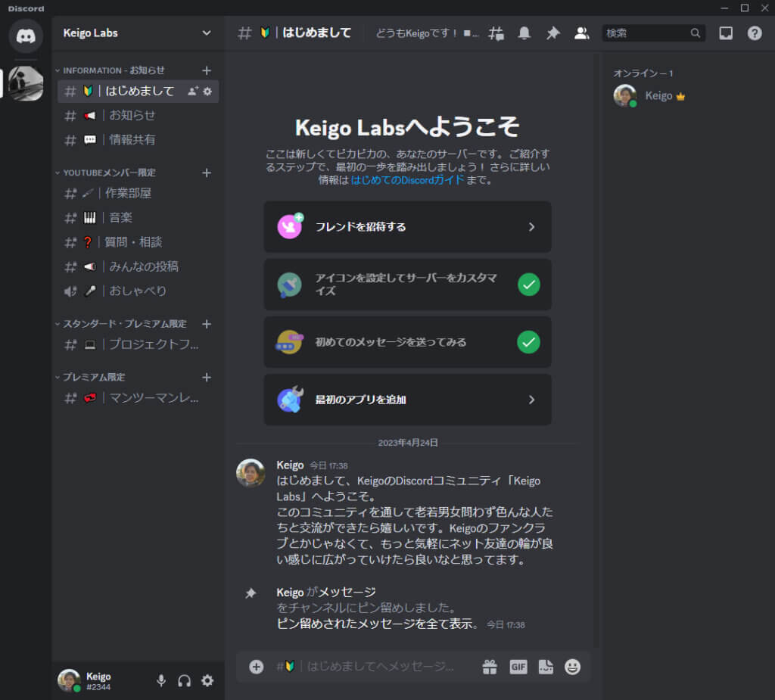This screenshot has height=700, width=775.
Task: Open the マンツーマンレ... channel
Action: (138, 398)
